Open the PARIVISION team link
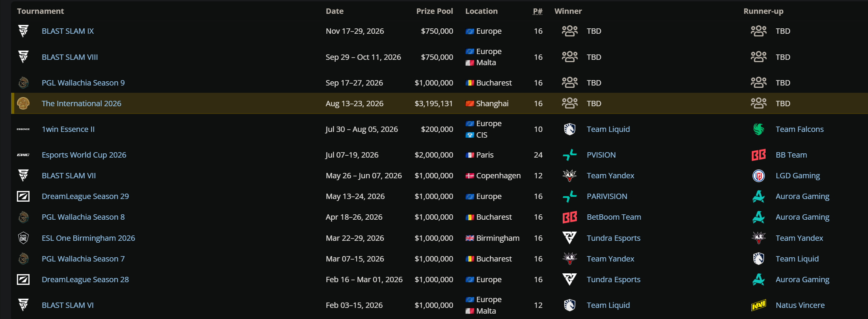Viewport: 868px width, 319px height. 607,196
